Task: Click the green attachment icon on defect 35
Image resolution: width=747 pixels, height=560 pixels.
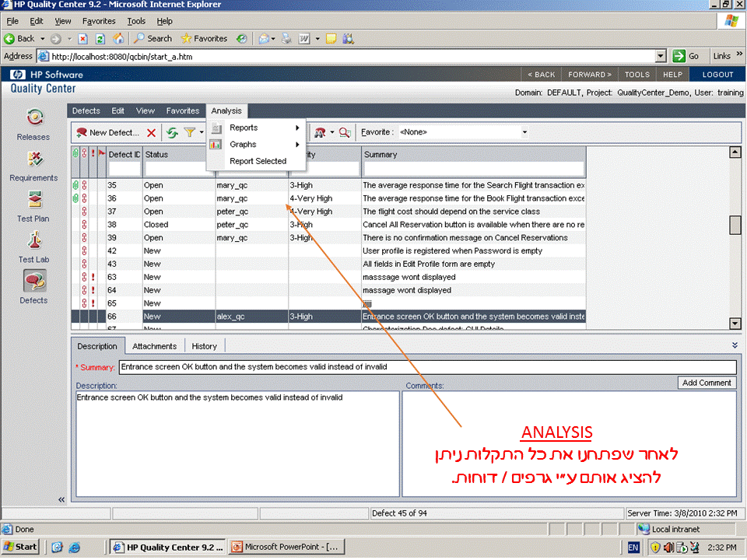Action: pyautogui.click(x=75, y=185)
